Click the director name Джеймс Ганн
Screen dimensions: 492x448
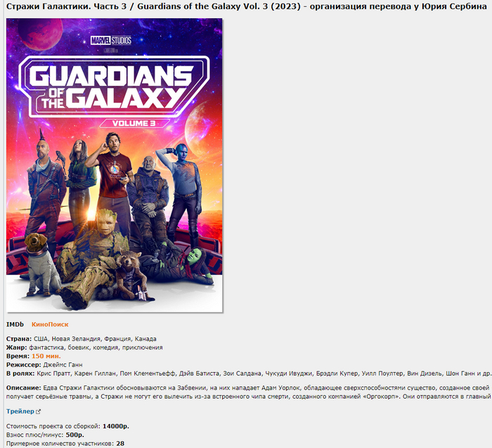click(x=63, y=365)
